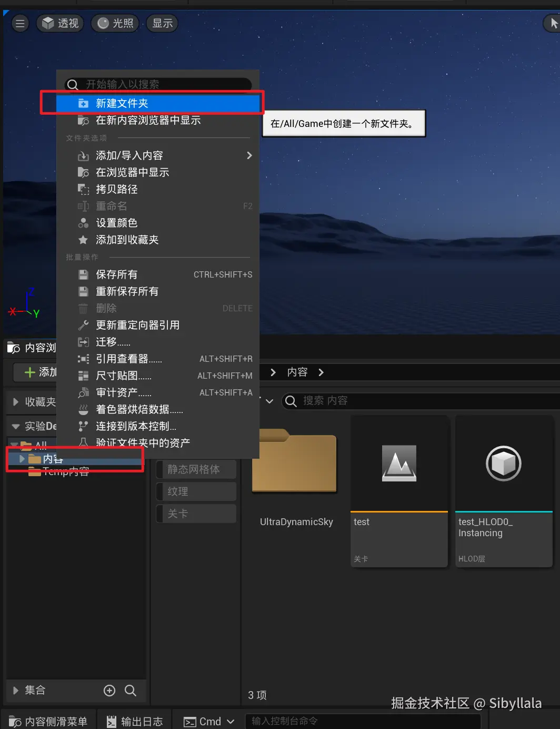The height and width of the screenshot is (729, 560).
Task: Click the 在浏览器中显示 folder icon
Action: [83, 172]
